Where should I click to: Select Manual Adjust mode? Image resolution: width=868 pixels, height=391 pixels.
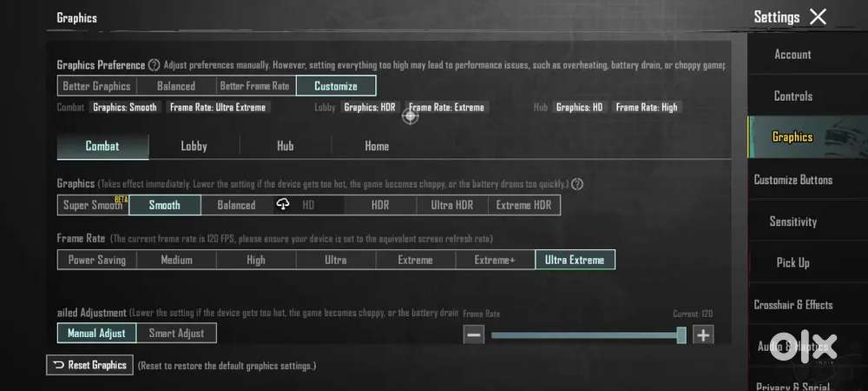[x=96, y=333]
